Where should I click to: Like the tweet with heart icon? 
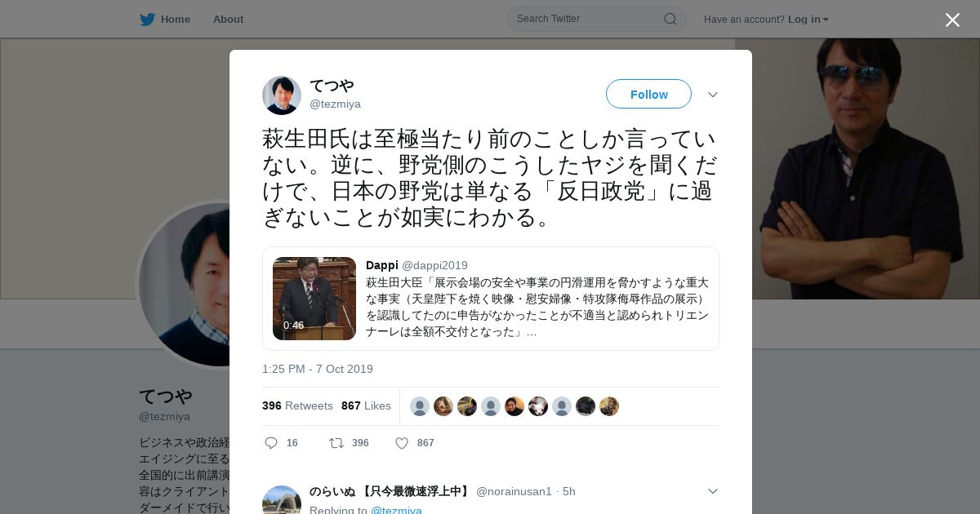(x=402, y=443)
